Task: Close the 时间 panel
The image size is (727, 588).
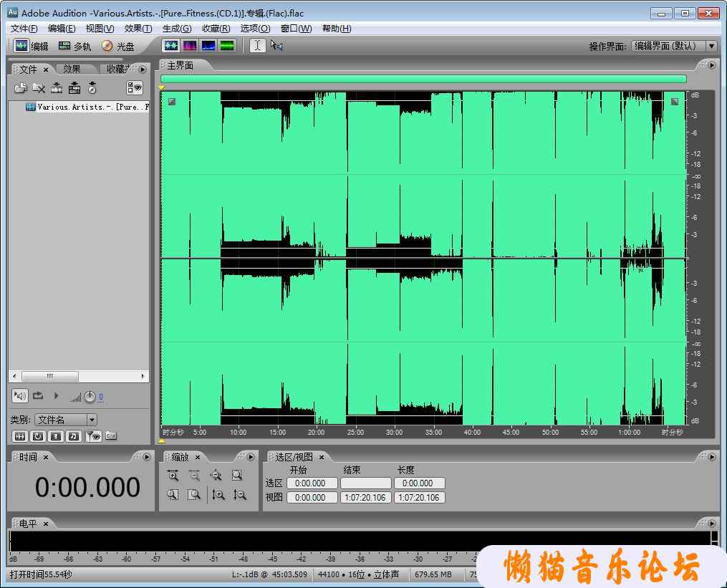Action: pos(46,457)
